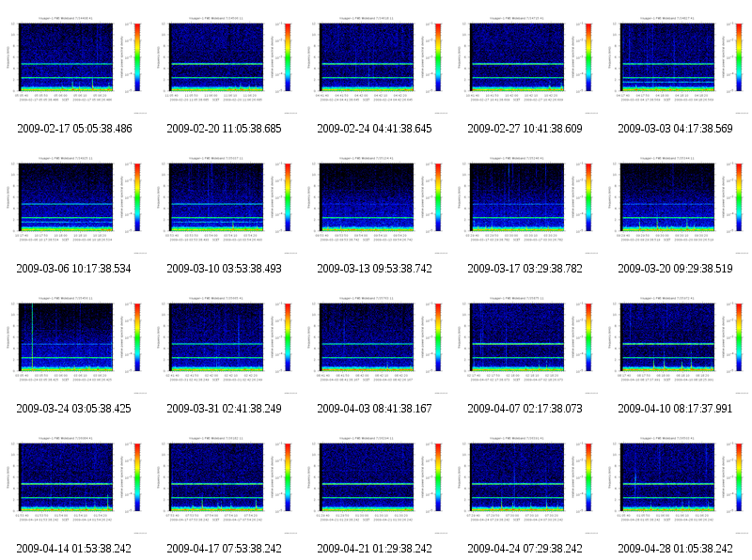Click the caption text 2009-04-28 01:05:38.242

point(675,549)
